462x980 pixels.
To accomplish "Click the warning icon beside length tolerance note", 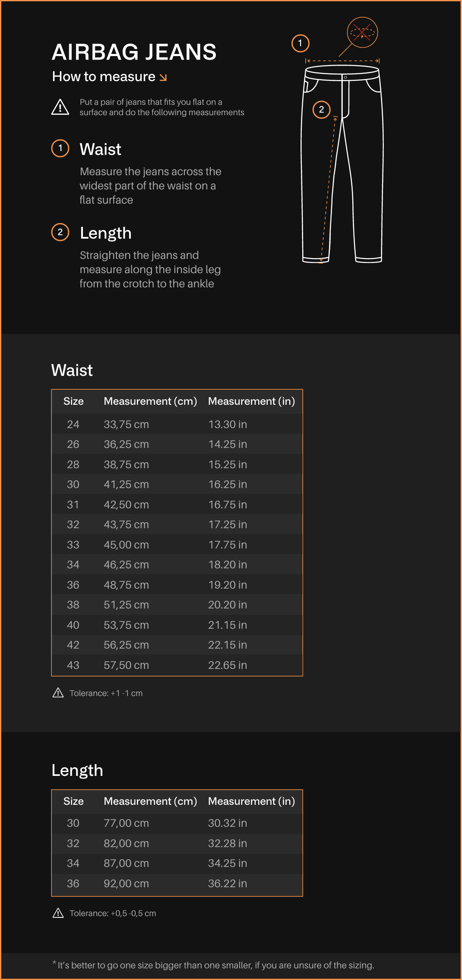I will point(58,913).
